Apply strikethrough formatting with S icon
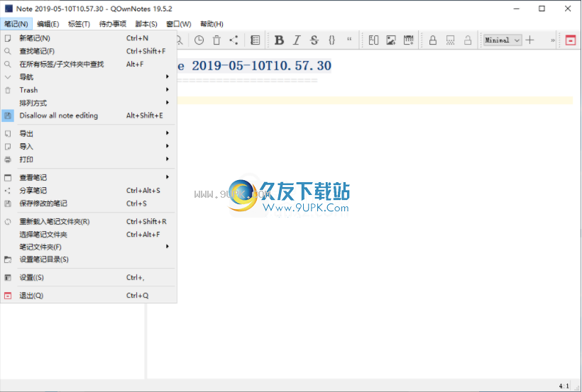Viewport: 582px width, 392px height. click(314, 40)
